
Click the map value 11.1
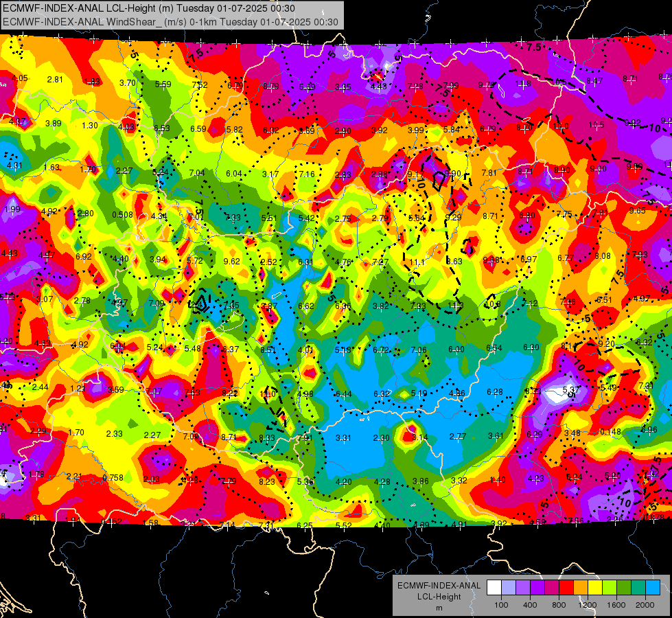click(x=417, y=262)
